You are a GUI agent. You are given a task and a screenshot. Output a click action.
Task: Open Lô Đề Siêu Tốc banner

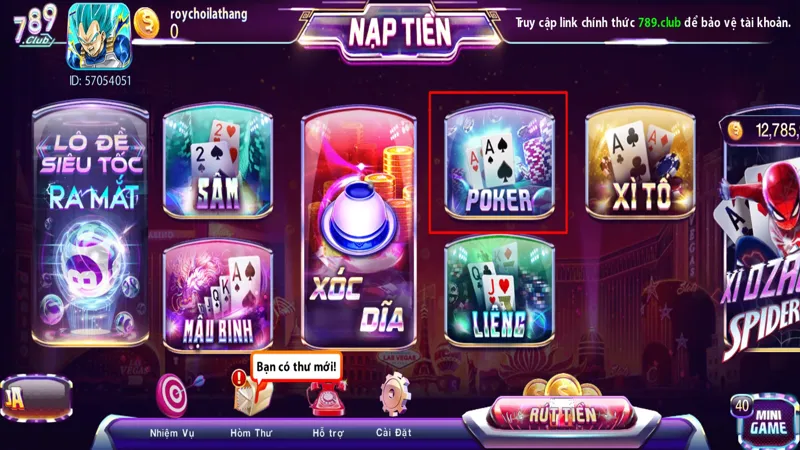(x=91, y=224)
